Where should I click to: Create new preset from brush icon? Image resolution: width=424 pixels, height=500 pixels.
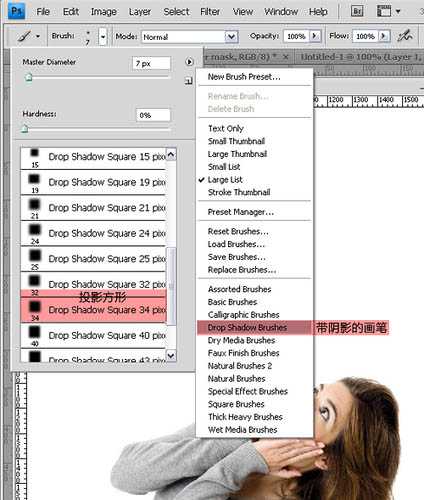pyautogui.click(x=189, y=81)
